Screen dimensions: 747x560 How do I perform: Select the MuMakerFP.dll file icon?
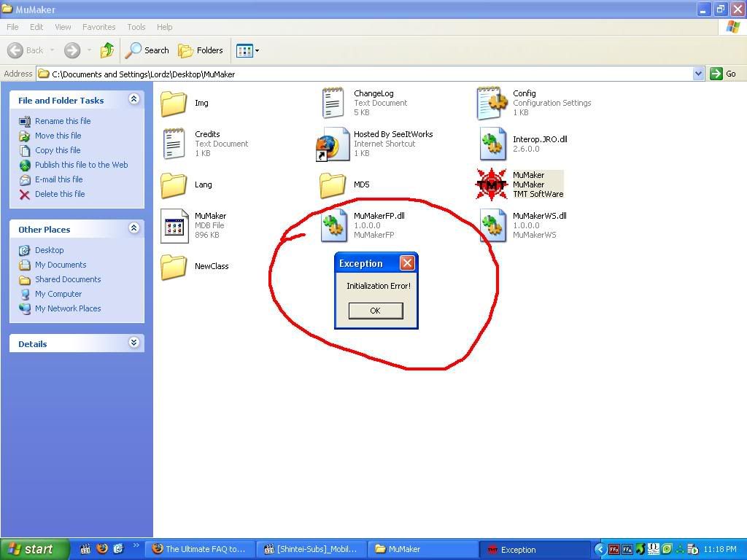pyautogui.click(x=333, y=225)
